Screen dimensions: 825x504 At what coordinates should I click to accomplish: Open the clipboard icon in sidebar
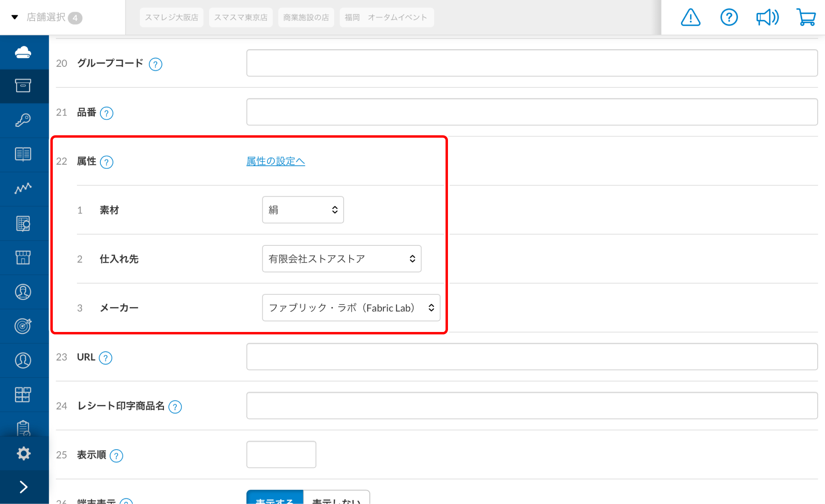(x=23, y=427)
